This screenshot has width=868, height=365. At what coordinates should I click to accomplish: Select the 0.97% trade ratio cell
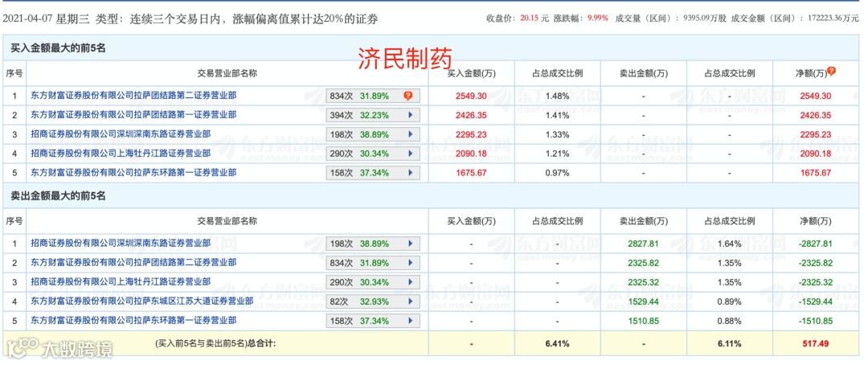pyautogui.click(x=558, y=173)
